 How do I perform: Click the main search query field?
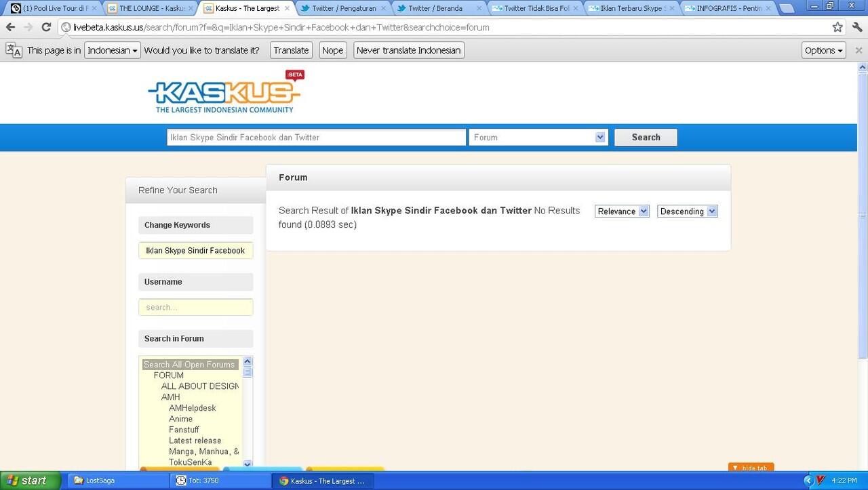316,137
